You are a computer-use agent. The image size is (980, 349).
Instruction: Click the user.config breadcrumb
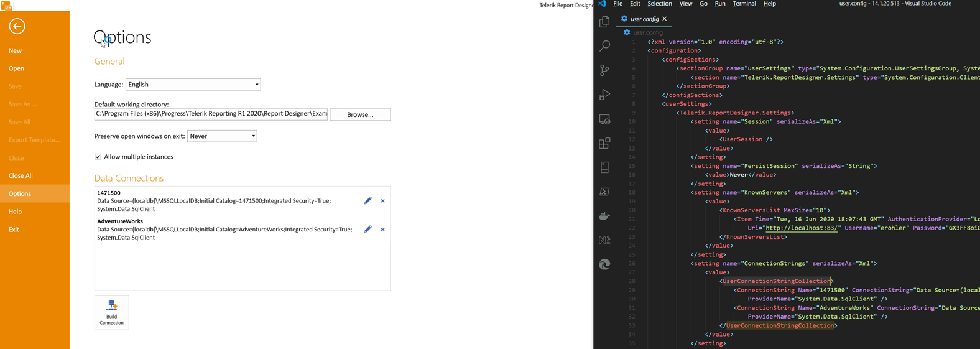tap(648, 32)
